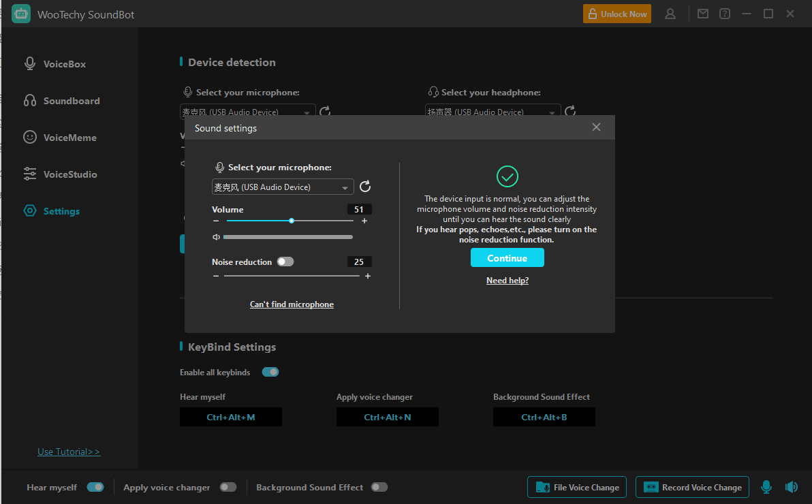The height and width of the screenshot is (504, 812).
Task: Open the mail message icon in title bar
Action: [703, 14]
